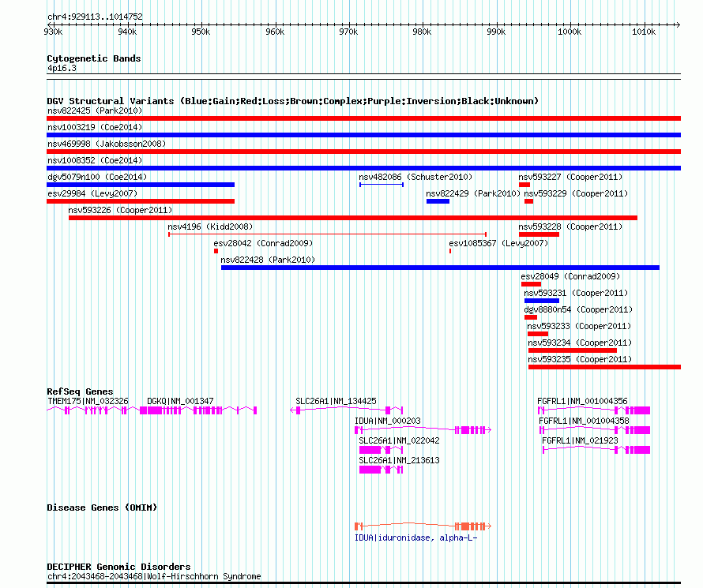703x588 pixels.
Task: Click the DGKQ gene exon glyph
Action: click(198, 410)
